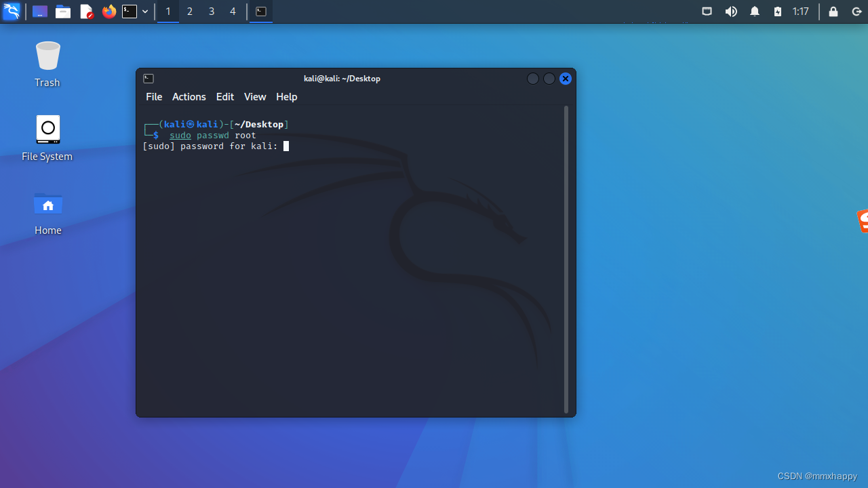Switch to workspace 1
Screen dimensions: 868x488
point(168,12)
